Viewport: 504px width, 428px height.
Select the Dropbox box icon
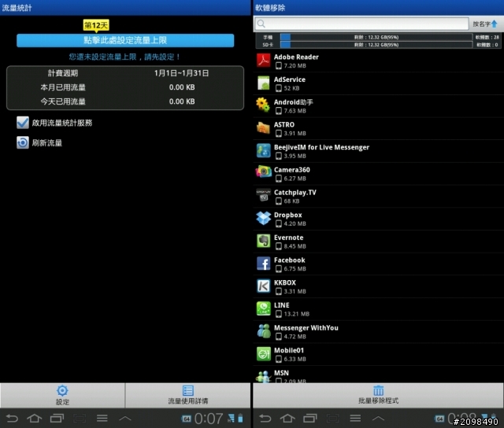pos(264,219)
